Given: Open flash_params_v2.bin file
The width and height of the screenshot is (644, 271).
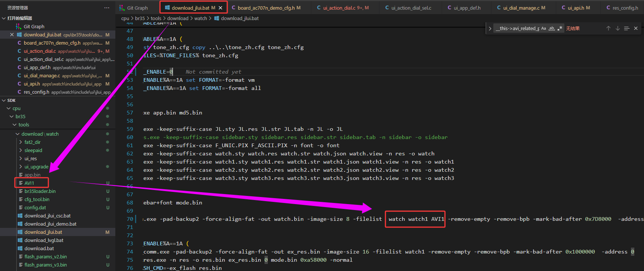Looking at the screenshot, I should pyautogui.click(x=45, y=257).
